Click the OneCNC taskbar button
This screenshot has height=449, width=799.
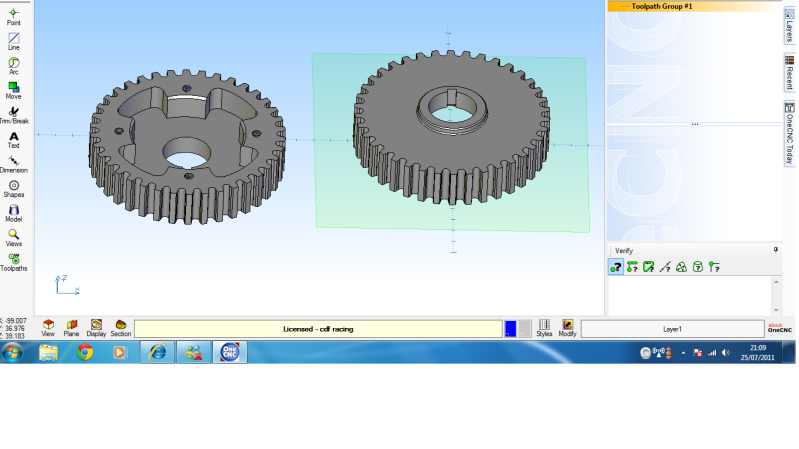coord(230,352)
